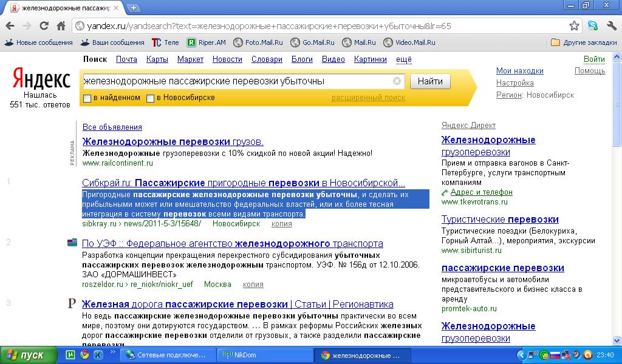Open the Помощь link
This screenshot has height=364, width=622.
click(x=590, y=71)
